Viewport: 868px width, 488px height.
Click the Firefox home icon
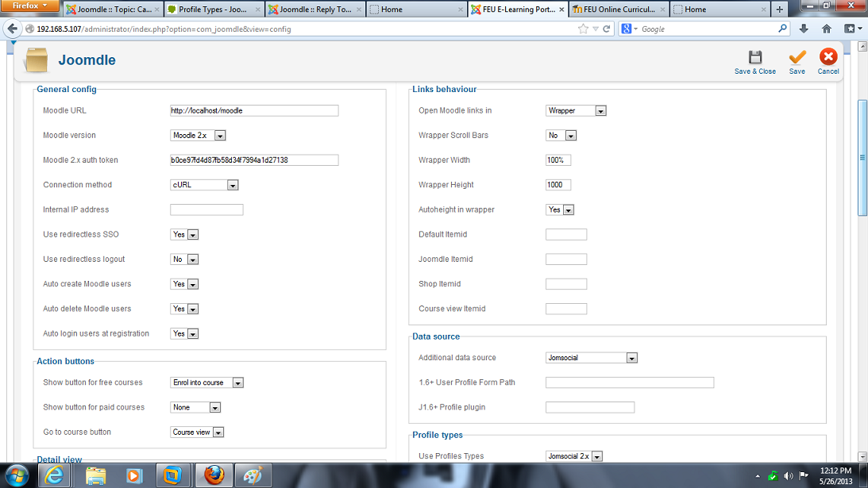pos(827,29)
